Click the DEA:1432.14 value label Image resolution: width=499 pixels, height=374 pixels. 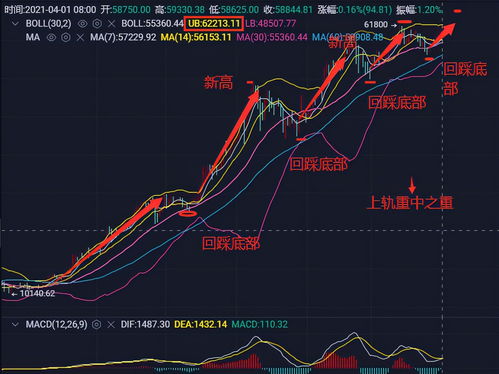(201, 324)
